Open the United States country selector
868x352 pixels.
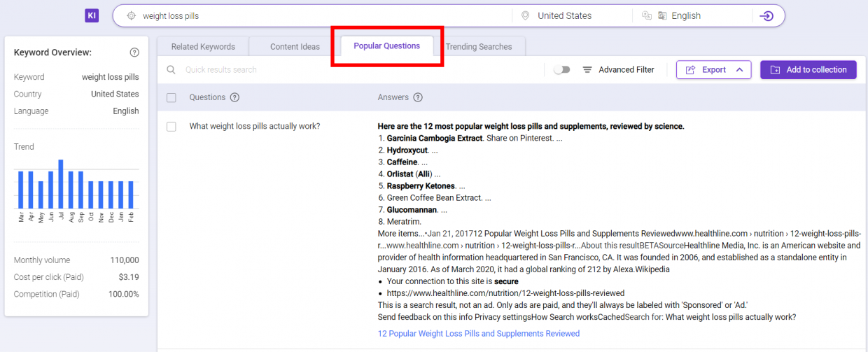564,15
